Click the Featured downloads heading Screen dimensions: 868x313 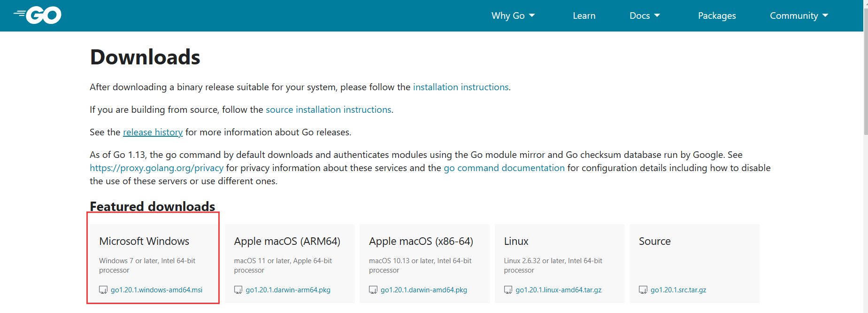click(x=153, y=206)
